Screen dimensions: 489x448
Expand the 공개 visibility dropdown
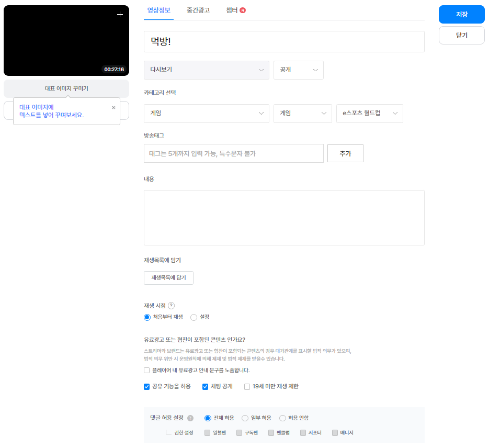point(298,70)
